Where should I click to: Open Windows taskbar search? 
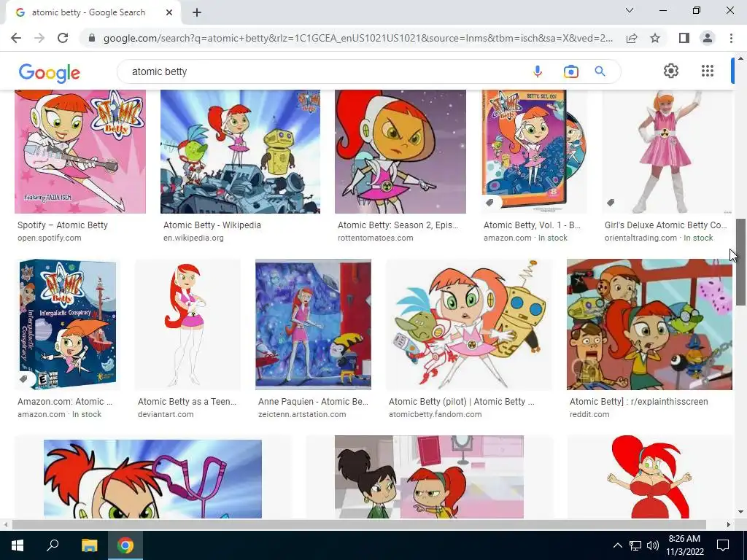53,545
